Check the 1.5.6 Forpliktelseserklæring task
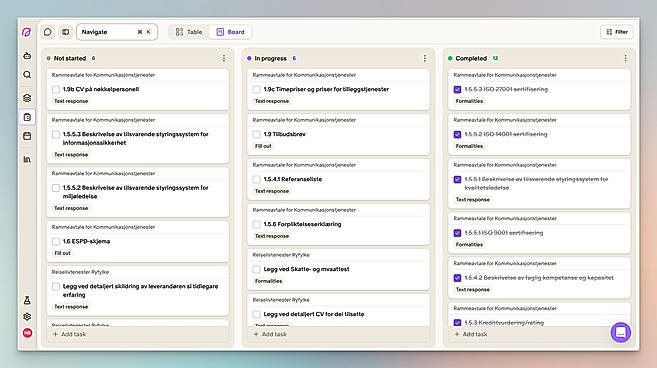 (256, 224)
